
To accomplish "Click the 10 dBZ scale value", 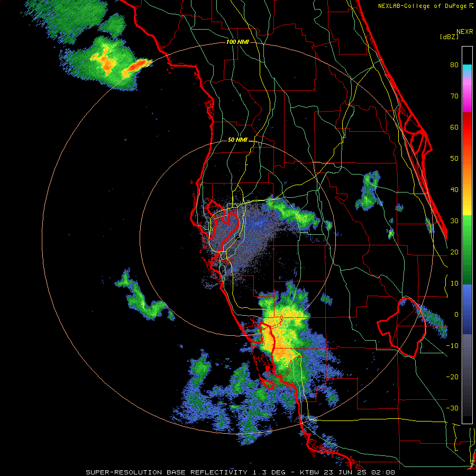I will point(454,283).
